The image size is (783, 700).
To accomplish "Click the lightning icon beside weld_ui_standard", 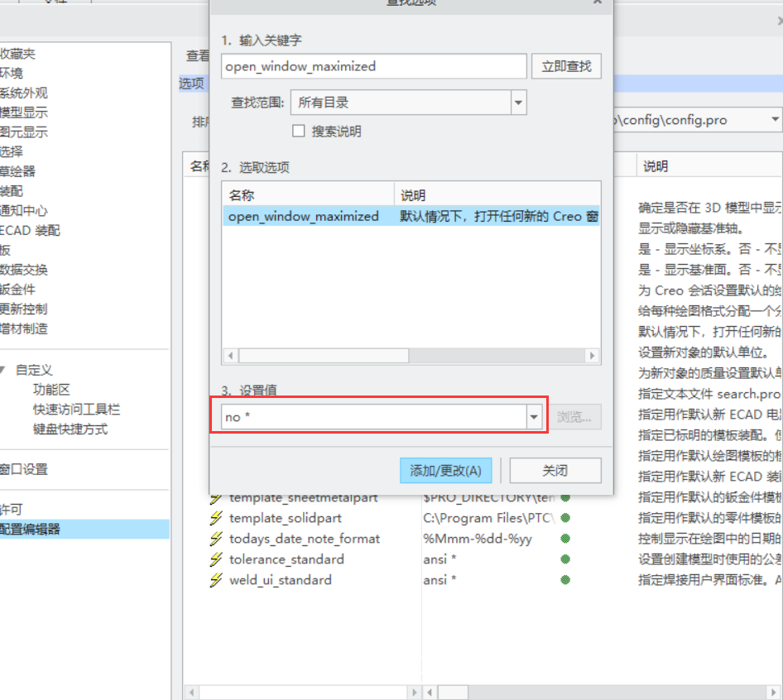I will (216, 580).
